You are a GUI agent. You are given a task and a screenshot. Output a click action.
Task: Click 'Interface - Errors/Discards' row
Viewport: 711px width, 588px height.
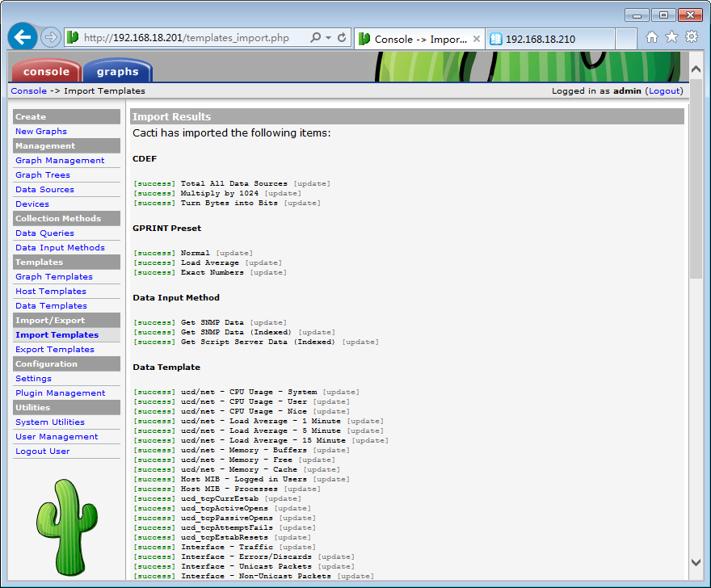point(244,556)
